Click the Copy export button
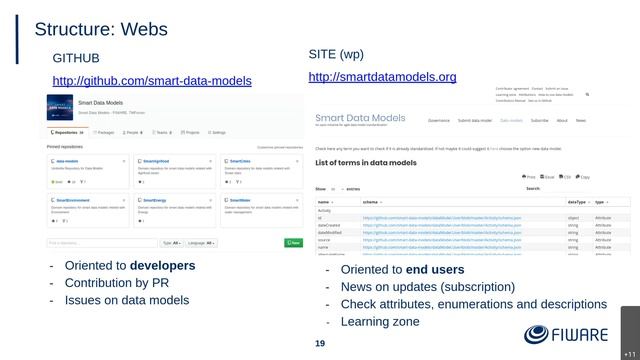The height and width of the screenshot is (360, 640). coord(582,177)
